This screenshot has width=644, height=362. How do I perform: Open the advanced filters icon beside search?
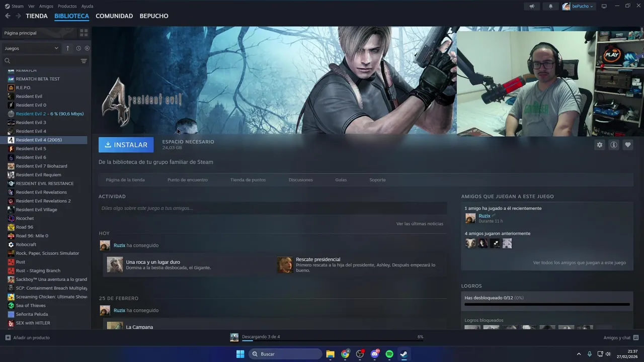coord(84,61)
